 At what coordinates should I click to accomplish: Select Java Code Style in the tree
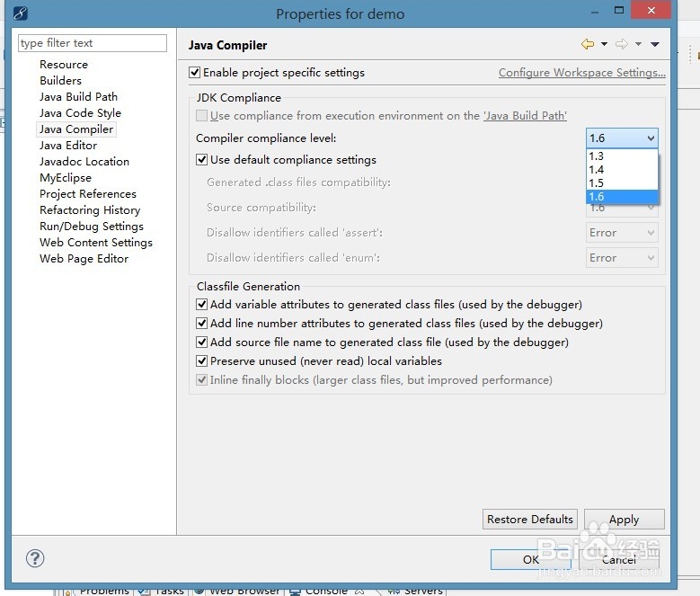coord(80,113)
